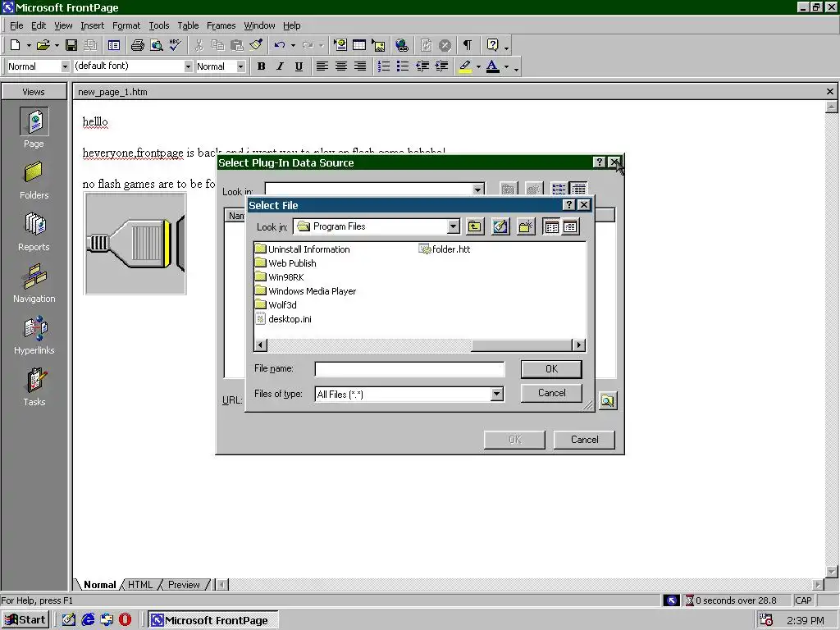Click the Start button
This screenshot has width=840, height=630.
pyautogui.click(x=25, y=620)
